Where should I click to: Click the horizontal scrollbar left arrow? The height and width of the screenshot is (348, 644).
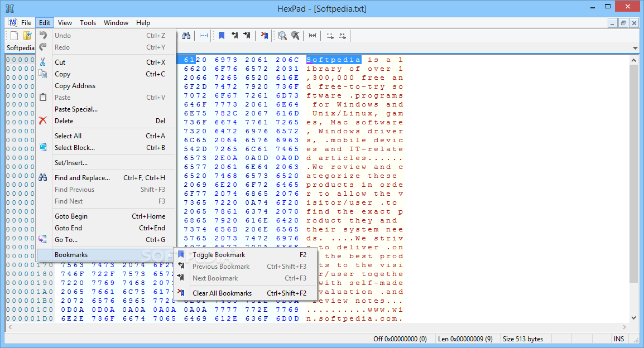tap(10, 327)
